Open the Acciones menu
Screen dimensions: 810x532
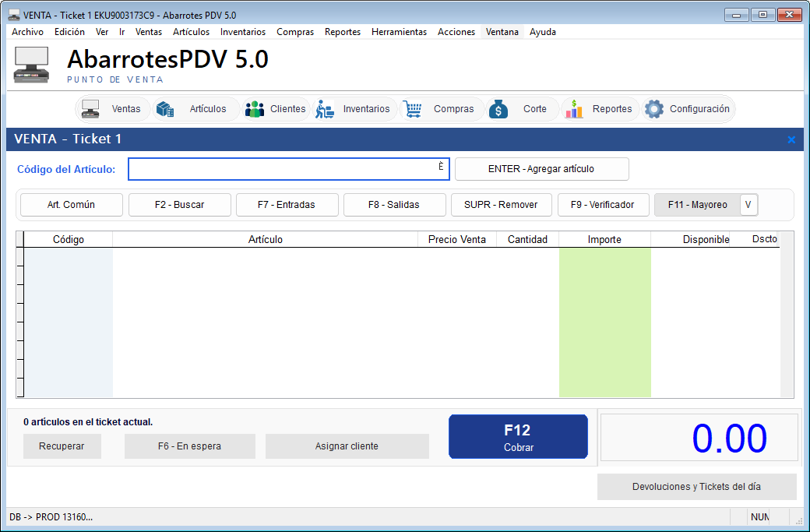(456, 32)
